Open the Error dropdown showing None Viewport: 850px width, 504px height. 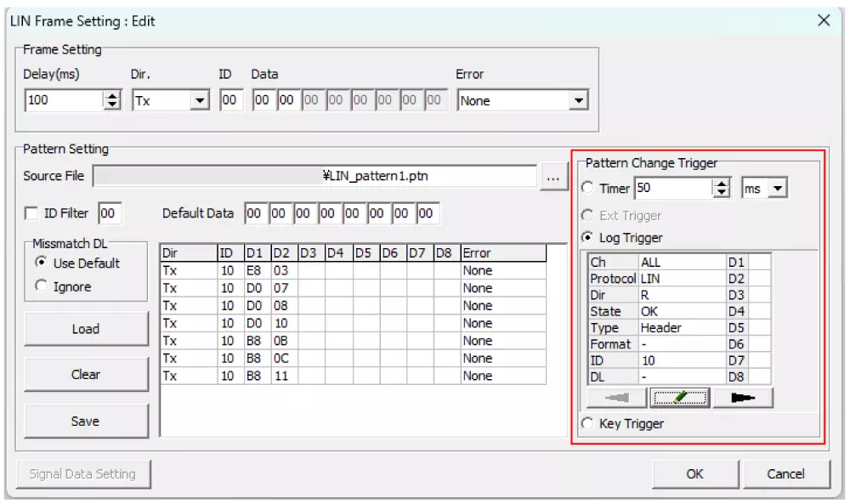click(x=579, y=99)
